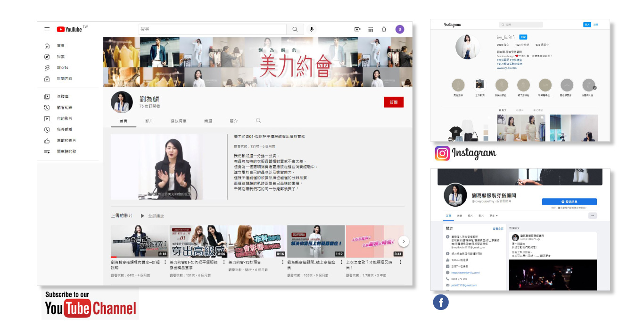
Task: Click the magnifier icon in channel tabs
Action: [x=258, y=121]
